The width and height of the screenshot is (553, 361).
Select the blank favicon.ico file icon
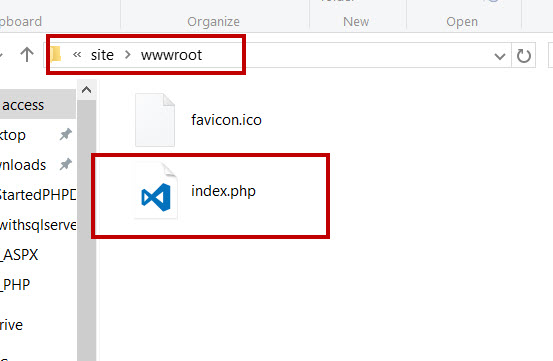tap(155, 120)
